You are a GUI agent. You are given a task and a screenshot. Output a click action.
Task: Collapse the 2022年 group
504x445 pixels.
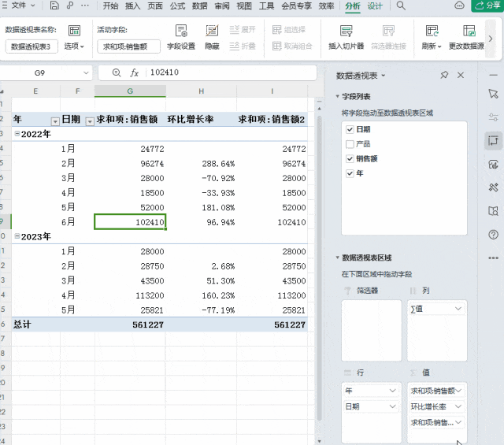point(17,133)
